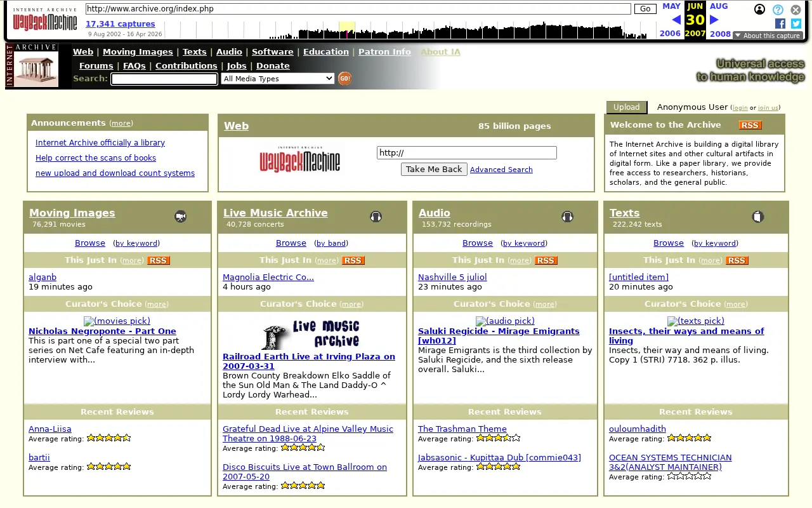812x508 pixels.
Task: Jump to the MAY 2006 capture month
Action: (x=671, y=20)
